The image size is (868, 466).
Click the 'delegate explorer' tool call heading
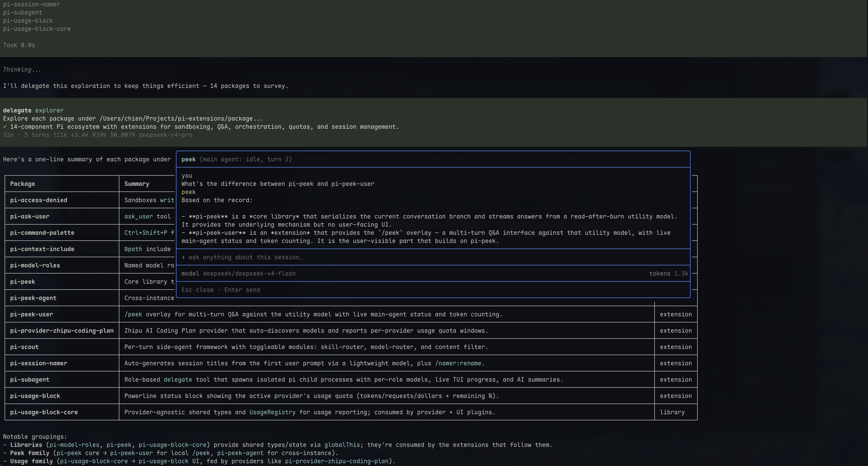pos(33,111)
